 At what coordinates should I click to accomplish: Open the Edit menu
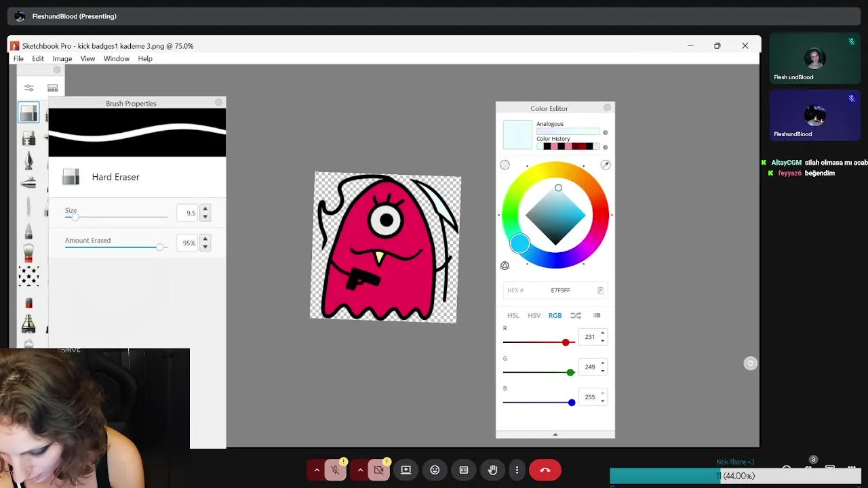point(38,59)
